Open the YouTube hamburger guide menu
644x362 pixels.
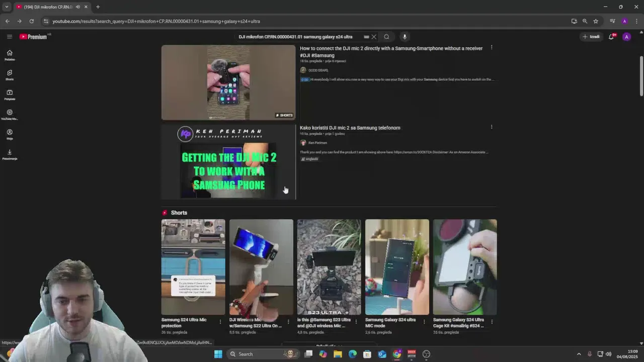[9, 37]
